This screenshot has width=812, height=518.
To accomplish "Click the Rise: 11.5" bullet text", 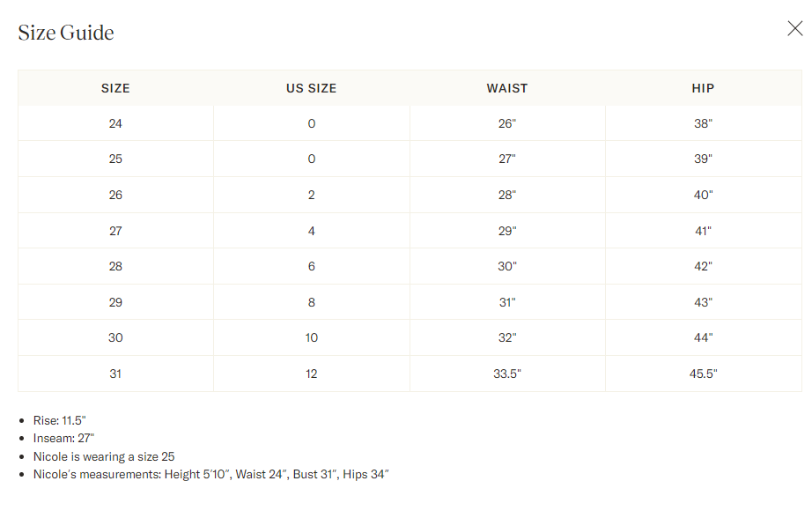I will [60, 420].
